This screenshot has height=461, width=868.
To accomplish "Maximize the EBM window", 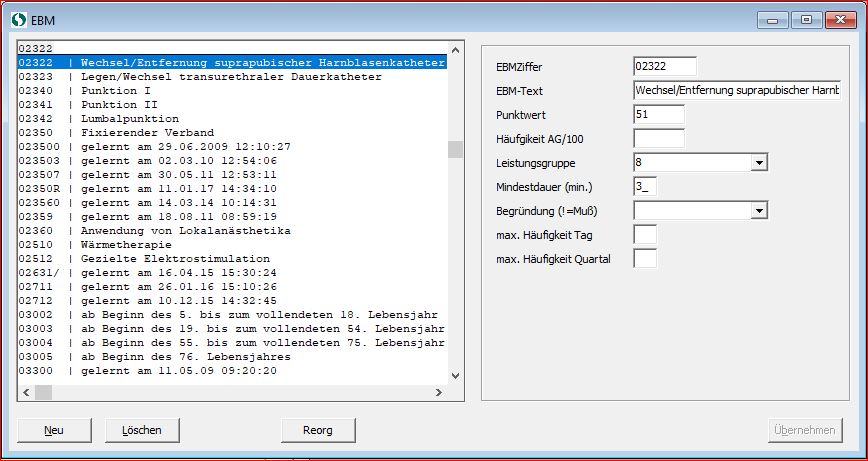I will pos(806,17).
